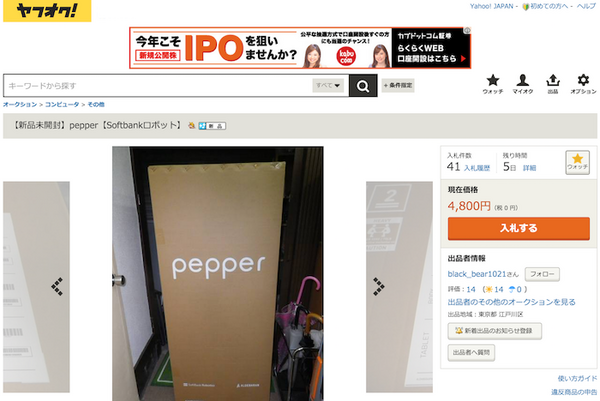600x401 pixels.
Task: Show the next photo with right chevron
Action: click(x=379, y=286)
